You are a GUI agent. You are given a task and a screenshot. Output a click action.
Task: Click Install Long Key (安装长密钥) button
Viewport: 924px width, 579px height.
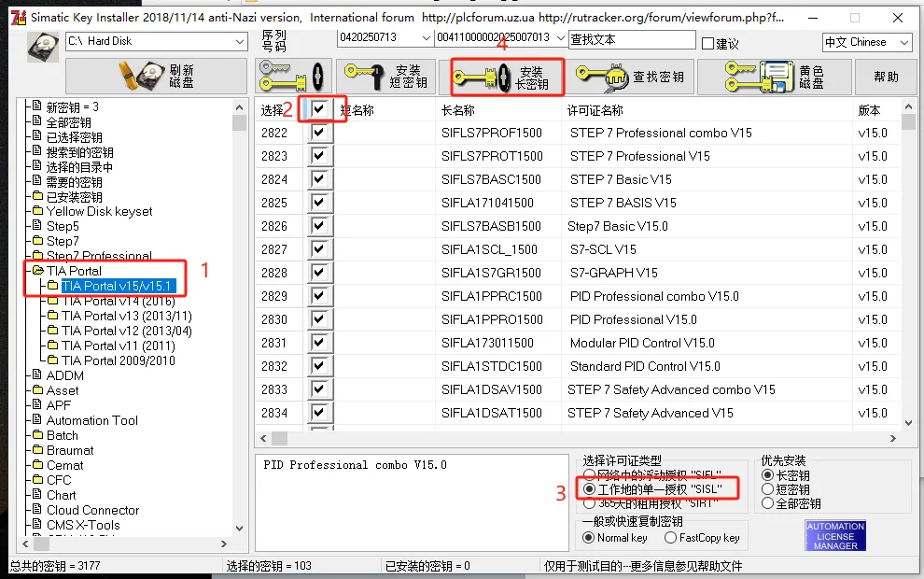508,77
